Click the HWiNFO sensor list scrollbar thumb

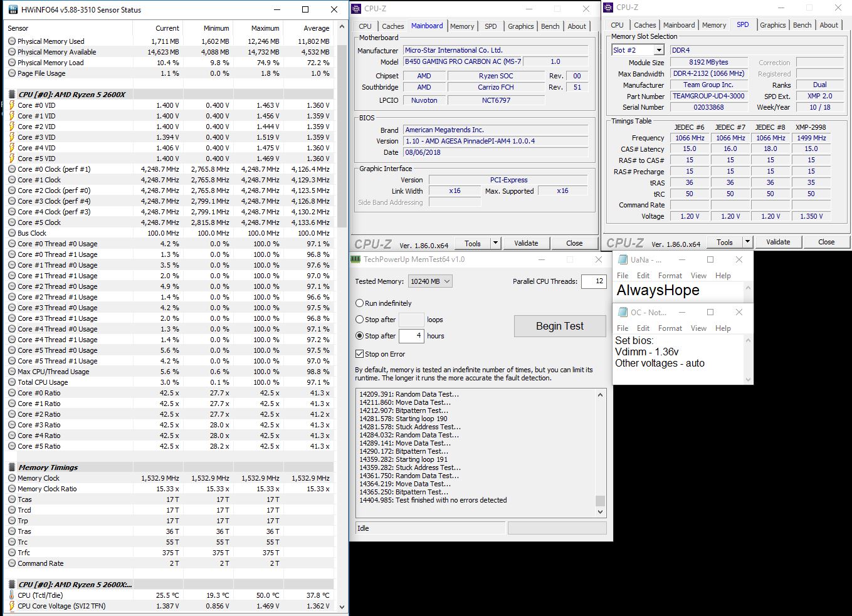[x=342, y=135]
